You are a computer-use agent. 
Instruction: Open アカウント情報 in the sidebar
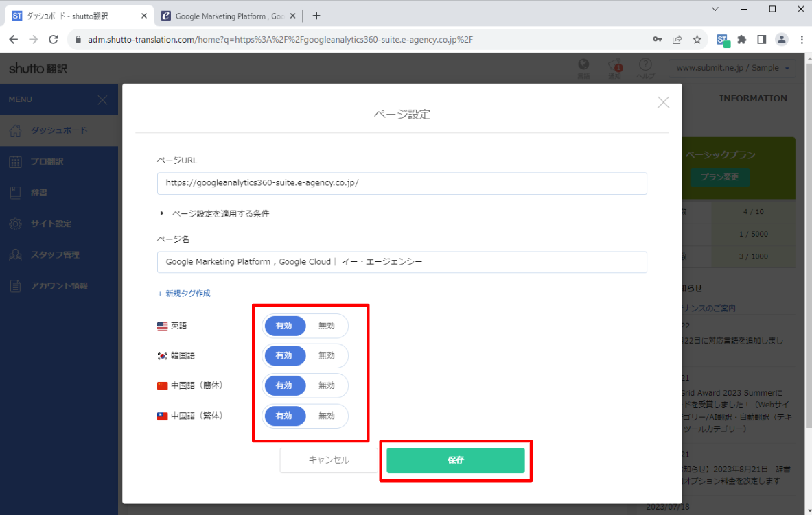pos(59,286)
